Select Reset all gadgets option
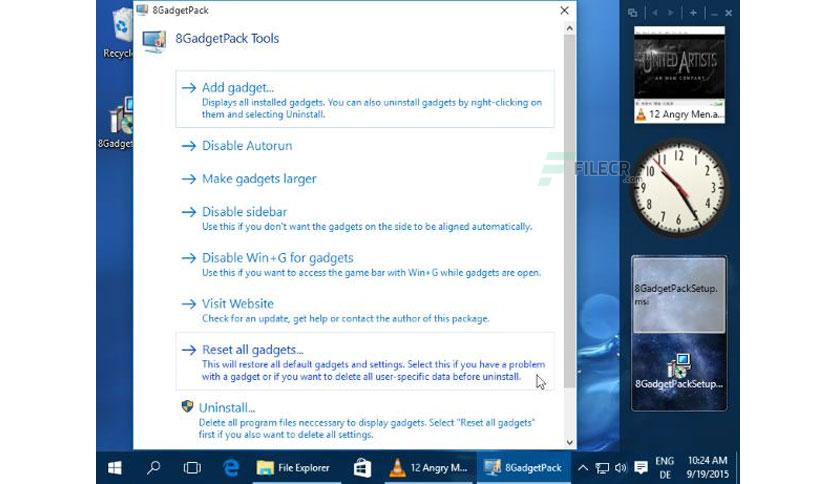The image size is (836, 484). point(365,362)
